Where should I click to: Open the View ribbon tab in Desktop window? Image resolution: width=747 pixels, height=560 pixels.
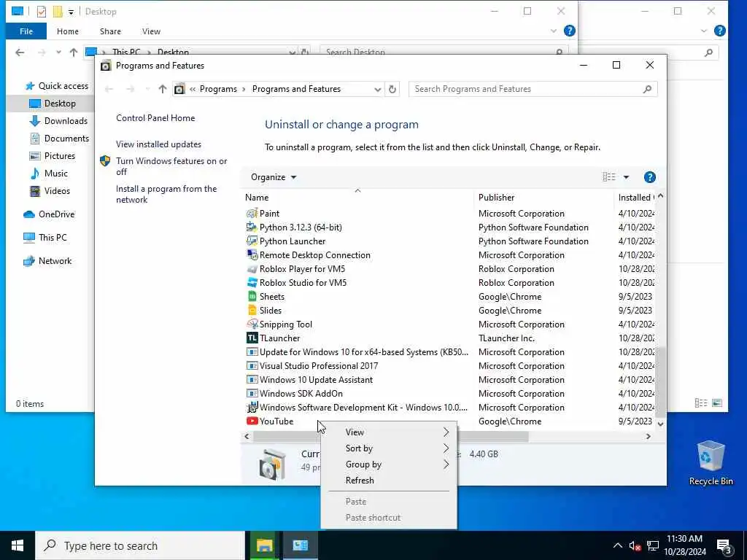click(151, 31)
